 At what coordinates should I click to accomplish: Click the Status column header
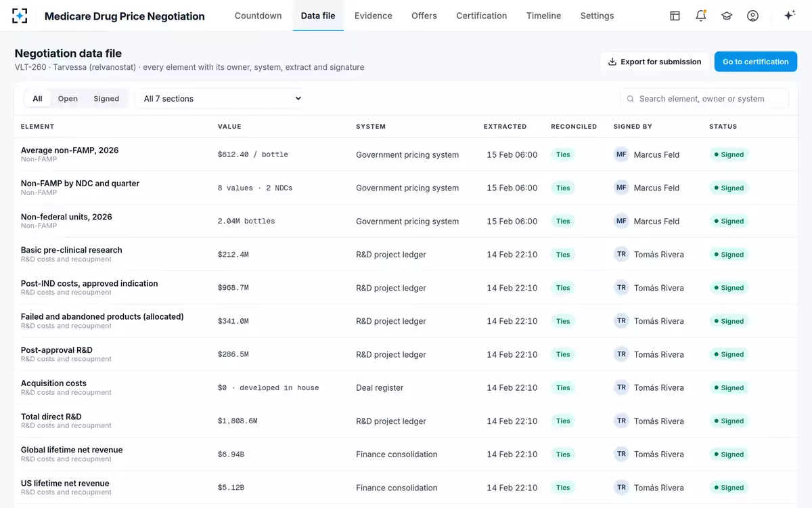[x=723, y=127]
